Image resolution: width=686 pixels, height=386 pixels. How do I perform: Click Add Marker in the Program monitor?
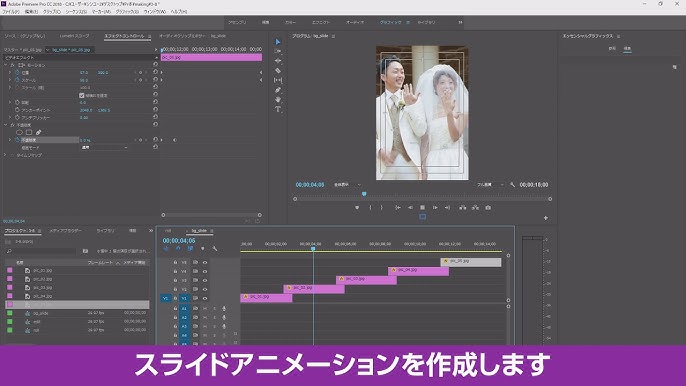[x=357, y=207]
